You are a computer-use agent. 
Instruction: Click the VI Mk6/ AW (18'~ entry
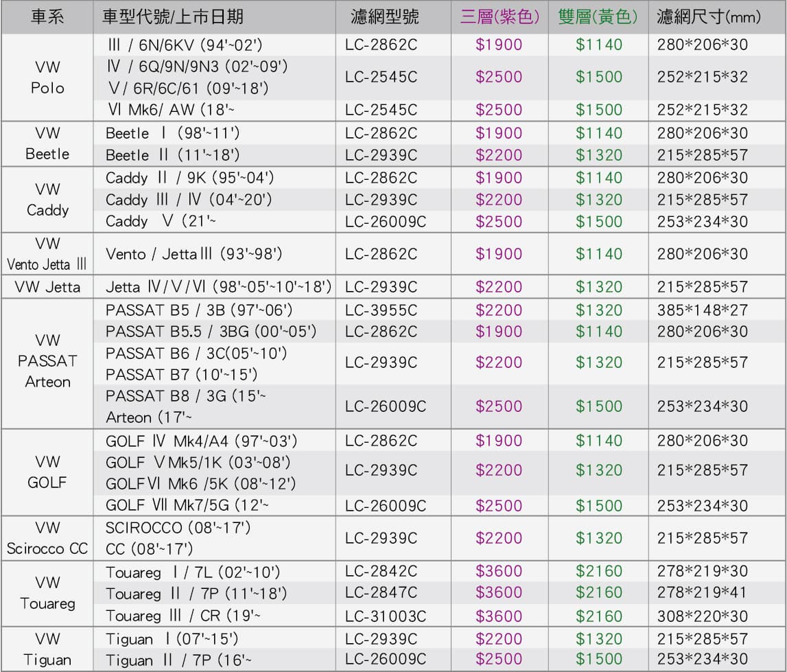171,110
